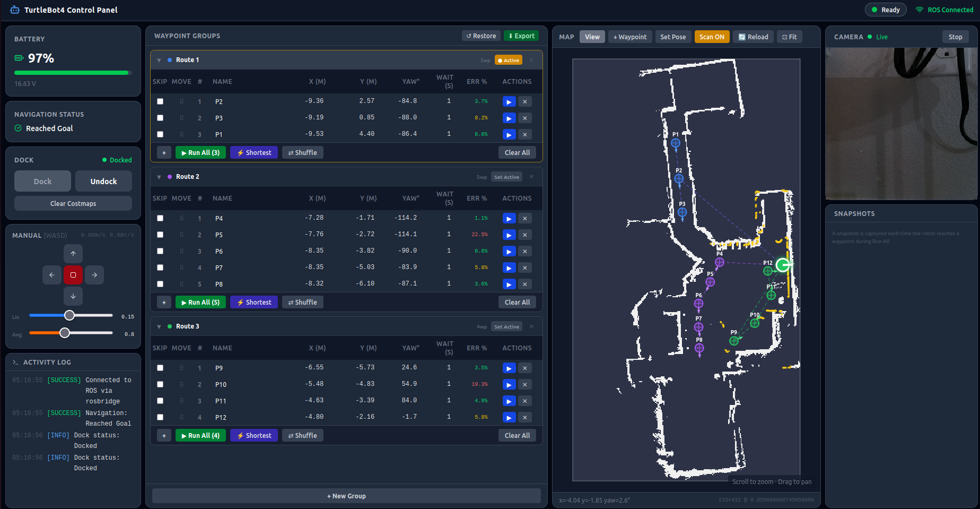
Task: Grab the move handle of waypoint P5
Action: pos(181,235)
